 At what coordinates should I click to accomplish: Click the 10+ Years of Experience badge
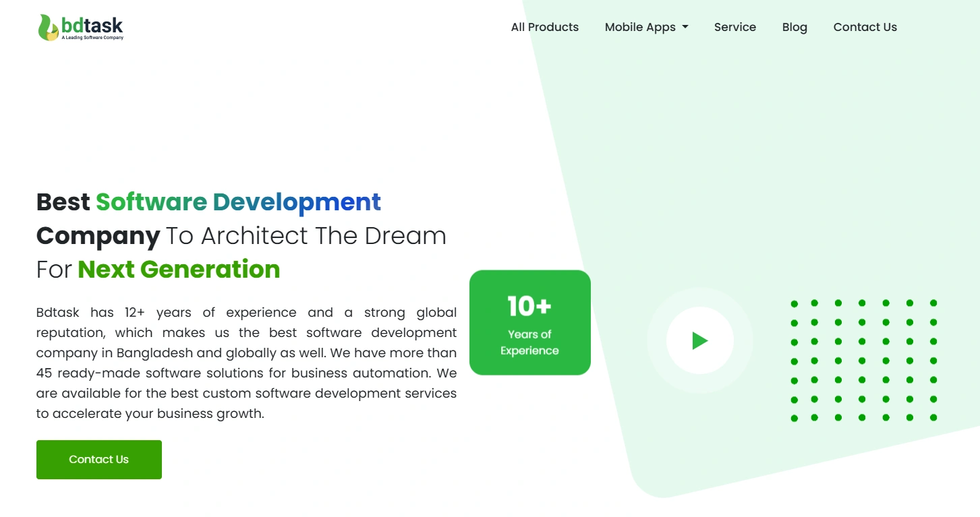click(x=530, y=323)
